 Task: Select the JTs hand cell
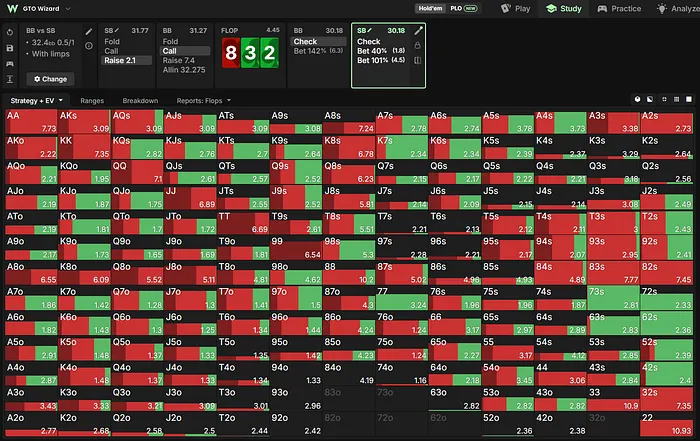[243, 198]
